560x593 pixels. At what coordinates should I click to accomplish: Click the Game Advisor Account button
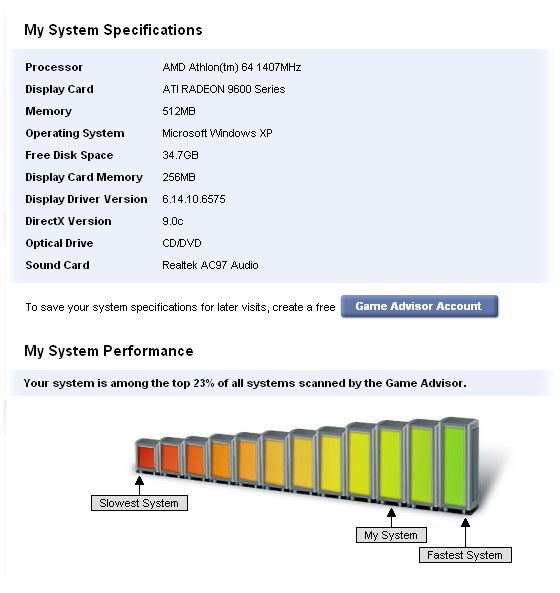[x=419, y=306]
